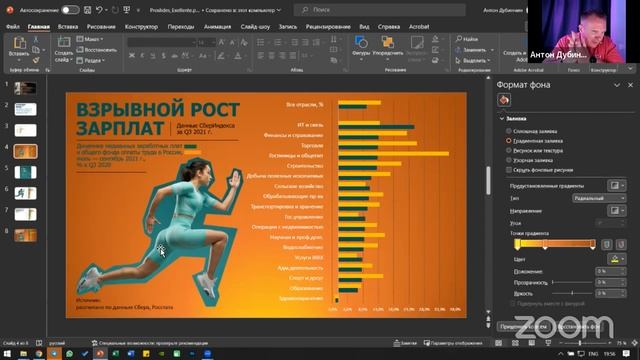The height and width of the screenshot is (360, 640).
Task: Open the Файл menu
Action: pos(13,27)
